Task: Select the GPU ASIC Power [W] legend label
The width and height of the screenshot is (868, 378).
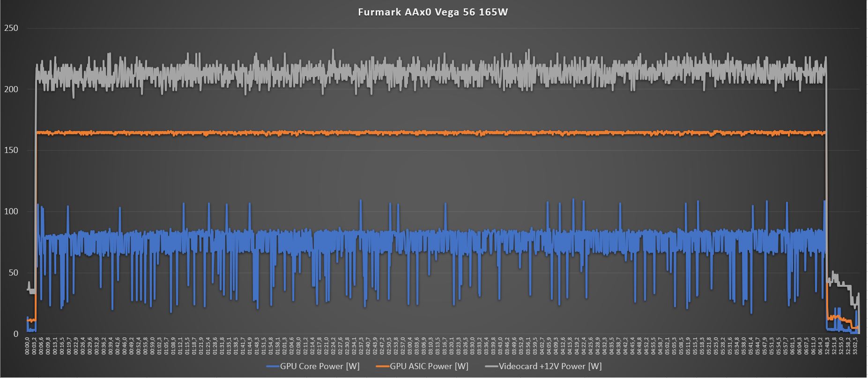Action: pyautogui.click(x=429, y=366)
